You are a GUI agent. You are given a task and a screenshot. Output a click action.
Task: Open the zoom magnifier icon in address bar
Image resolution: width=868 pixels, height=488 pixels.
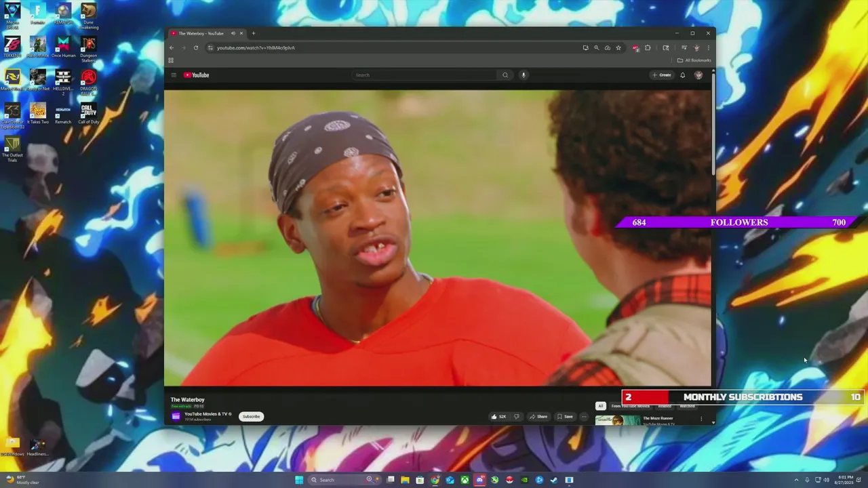click(597, 47)
